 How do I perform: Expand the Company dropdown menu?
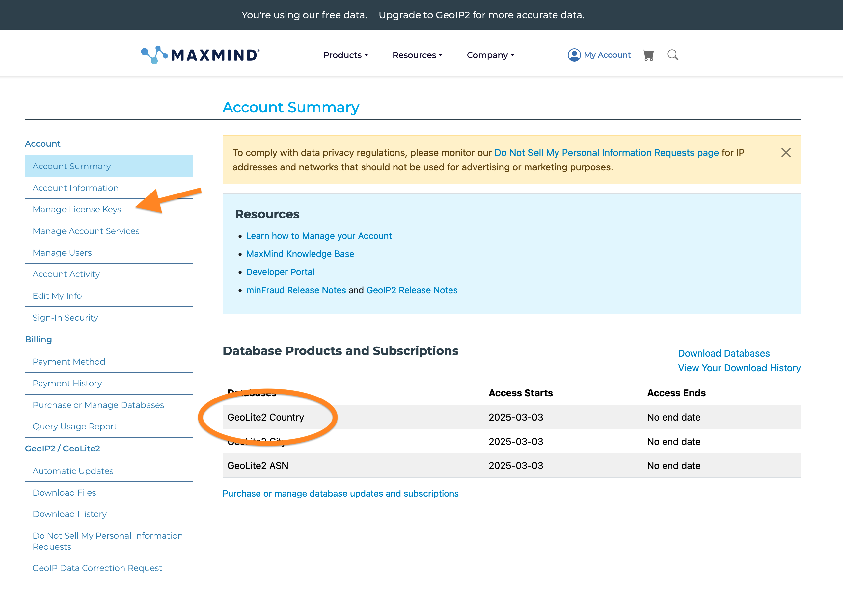click(x=490, y=55)
